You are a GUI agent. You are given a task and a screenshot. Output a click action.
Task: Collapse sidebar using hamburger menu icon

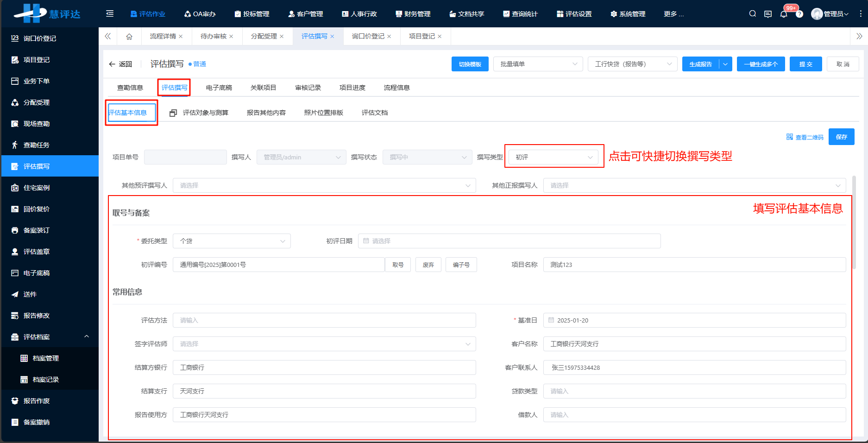[x=110, y=14]
